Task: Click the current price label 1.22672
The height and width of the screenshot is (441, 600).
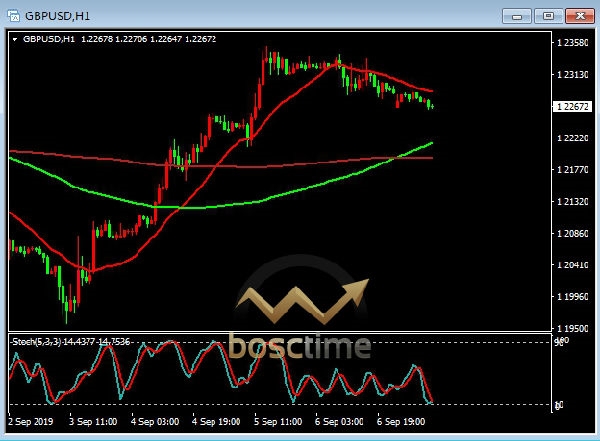Action: click(572, 106)
